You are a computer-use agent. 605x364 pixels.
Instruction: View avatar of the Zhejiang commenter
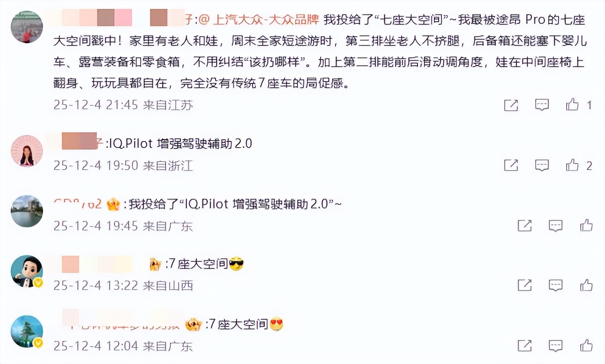27,151
